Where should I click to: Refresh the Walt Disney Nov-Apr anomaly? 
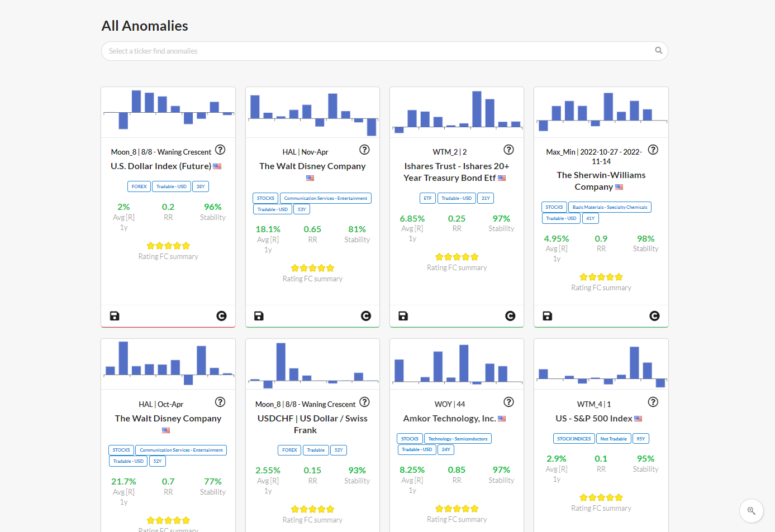(366, 316)
